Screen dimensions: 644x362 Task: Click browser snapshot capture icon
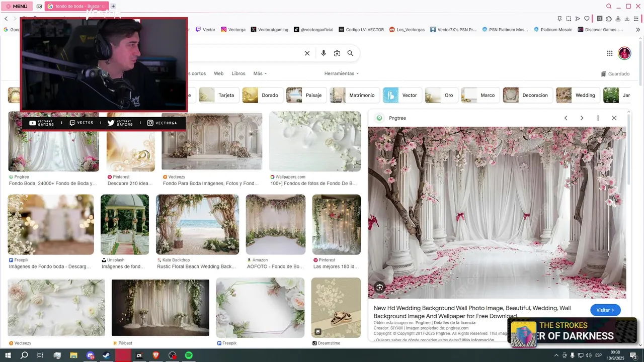tap(568, 19)
